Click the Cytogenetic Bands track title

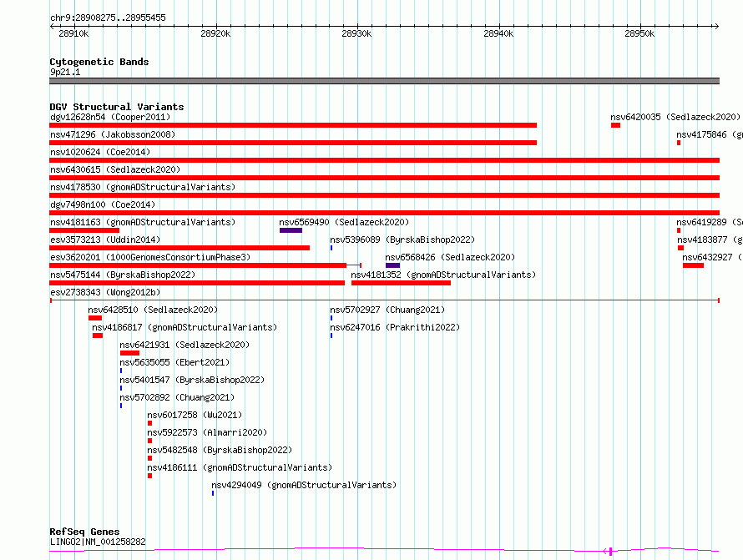pyautogui.click(x=99, y=62)
